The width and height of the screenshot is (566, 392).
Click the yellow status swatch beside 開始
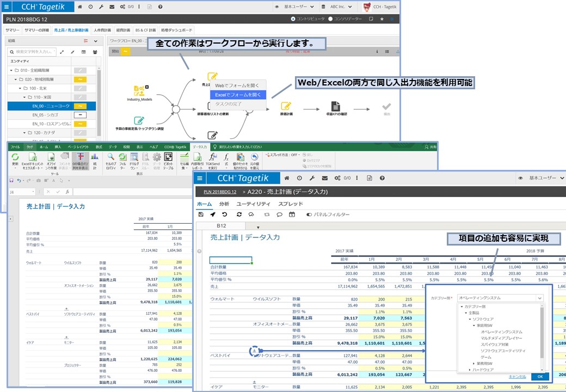(x=126, y=51)
